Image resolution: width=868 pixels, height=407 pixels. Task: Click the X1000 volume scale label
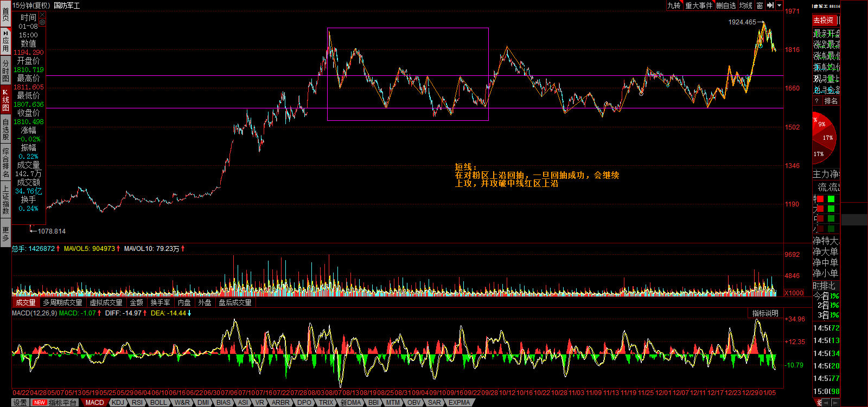[x=794, y=293]
